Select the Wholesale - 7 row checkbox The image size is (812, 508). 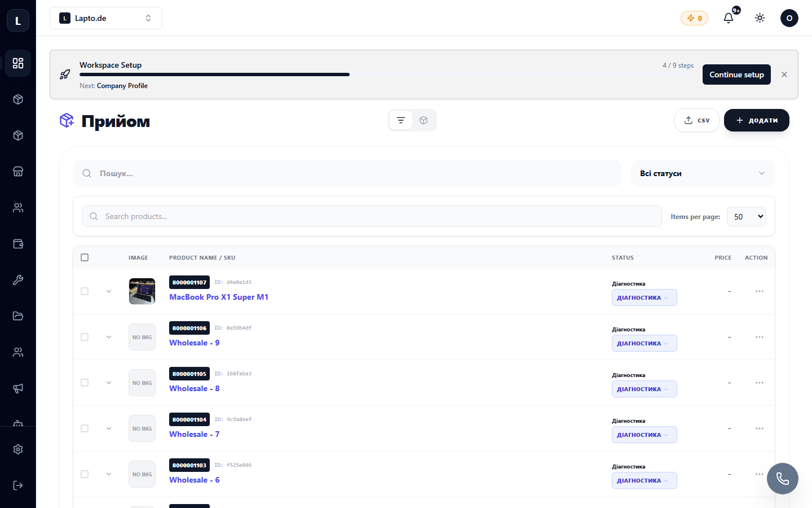pyautogui.click(x=85, y=428)
